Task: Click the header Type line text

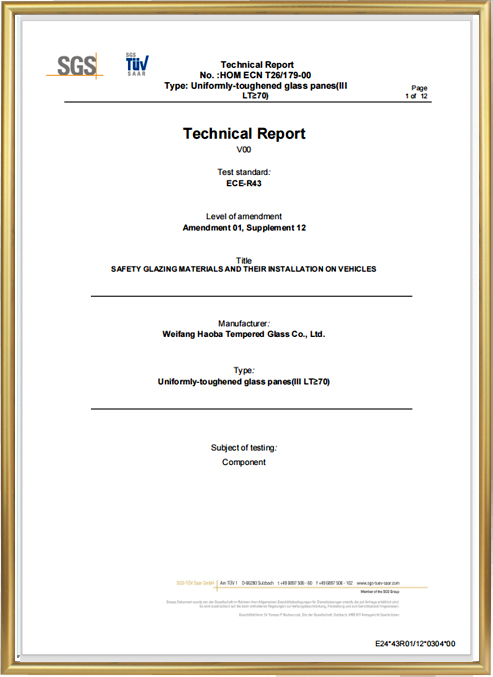Action: 256,90
